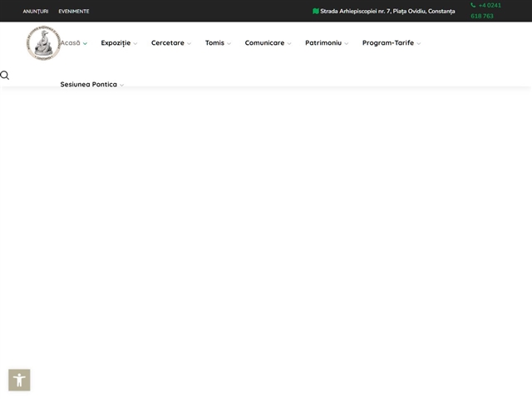Click the green phone icon
Screen dimensions: 532x399
click(473, 5)
